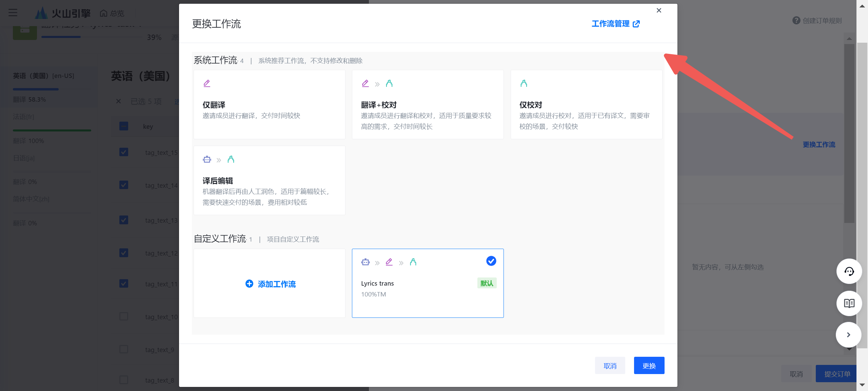Open the documentation book icon
Screen dimensions: 868x391
(849, 303)
